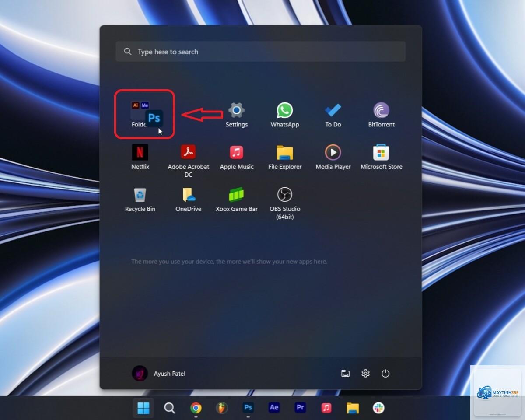525x420 pixels.
Task: Open Ayush Patel user account menu
Action: click(159, 374)
